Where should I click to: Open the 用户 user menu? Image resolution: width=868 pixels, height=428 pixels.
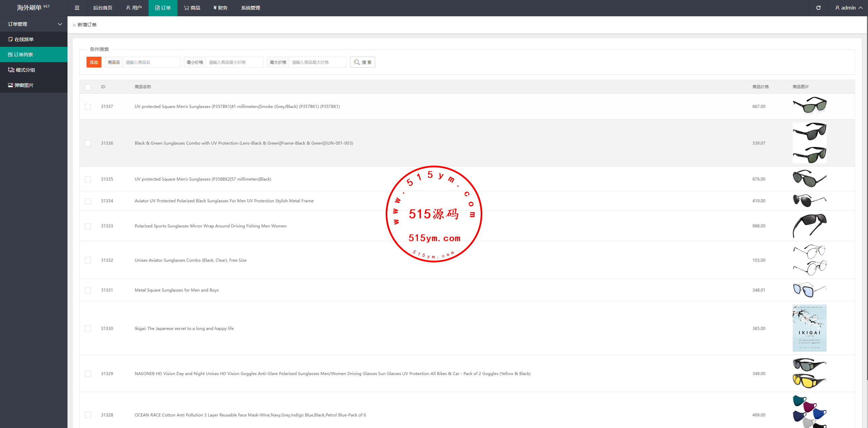134,8
